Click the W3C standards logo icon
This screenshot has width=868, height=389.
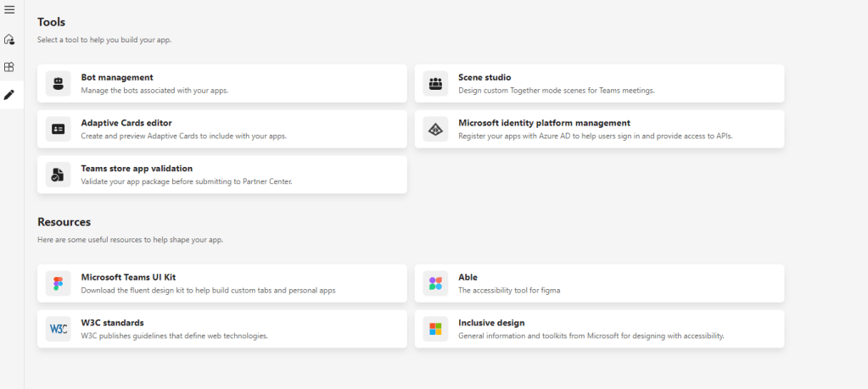pos(58,329)
